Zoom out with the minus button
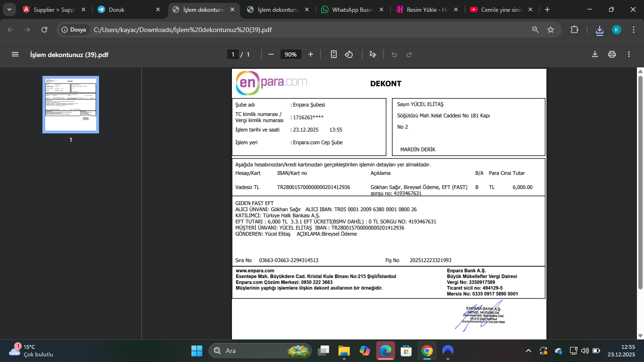644x362 pixels. pos(271,54)
